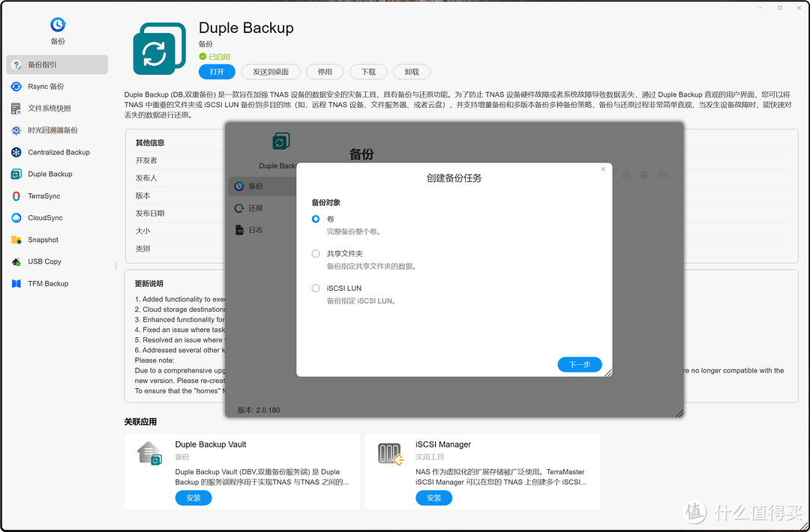Viewport: 810px width, 532px height.
Task: Select the iSCSI LUN radio option
Action: pyautogui.click(x=316, y=288)
